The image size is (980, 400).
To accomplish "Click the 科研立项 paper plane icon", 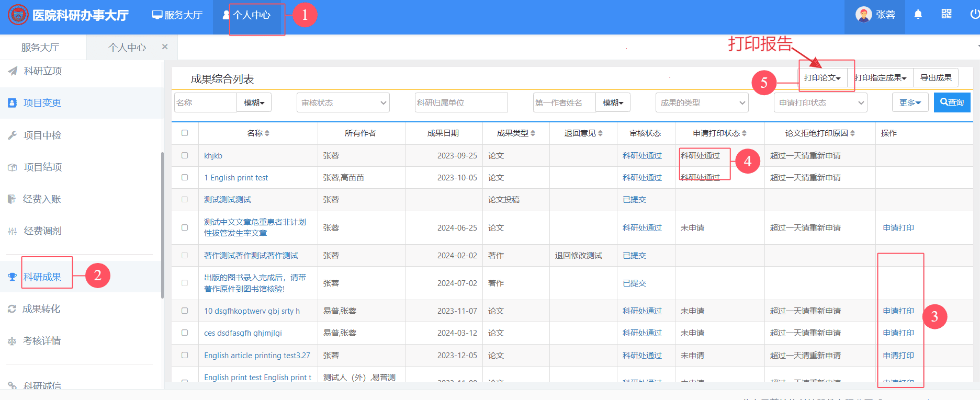I will (x=13, y=71).
